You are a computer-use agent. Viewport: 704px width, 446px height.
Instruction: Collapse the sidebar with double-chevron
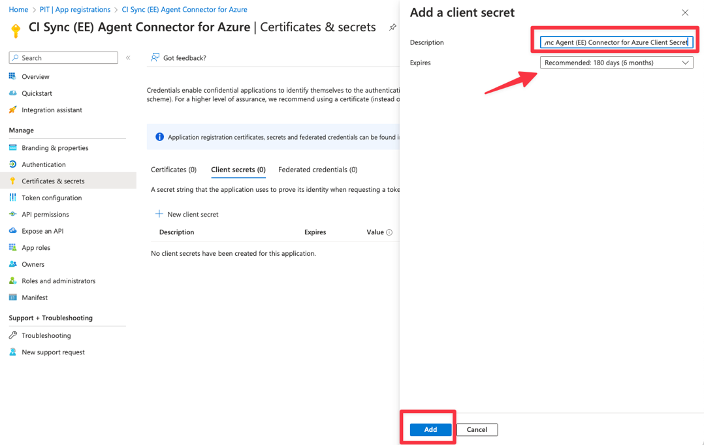click(x=128, y=57)
